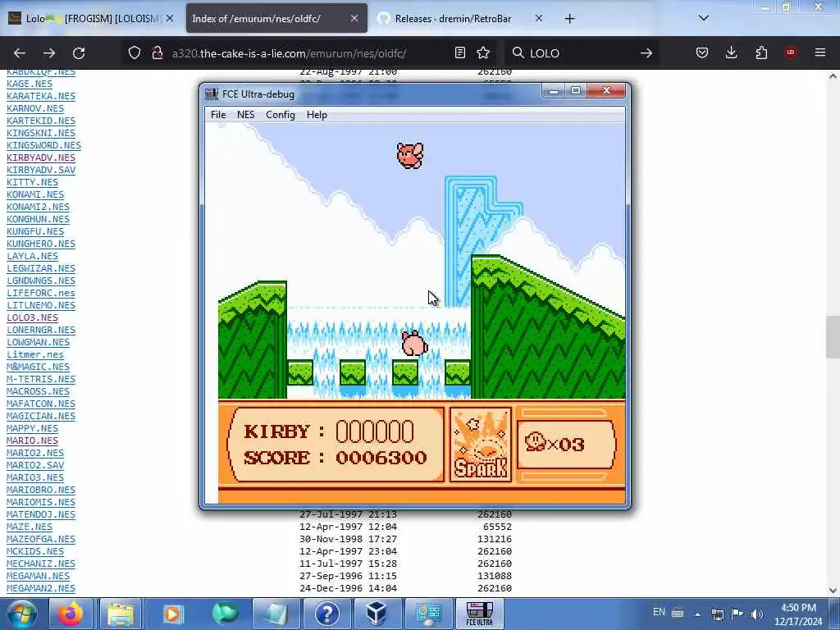Viewport: 840px width, 630px height.
Task: Open the LIFEFORC.nes link
Action: point(41,293)
